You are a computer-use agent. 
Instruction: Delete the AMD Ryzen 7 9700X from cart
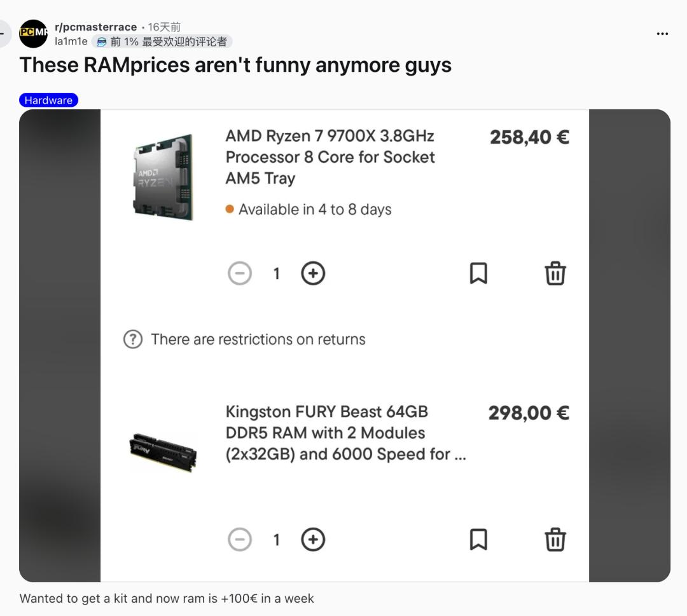[555, 273]
